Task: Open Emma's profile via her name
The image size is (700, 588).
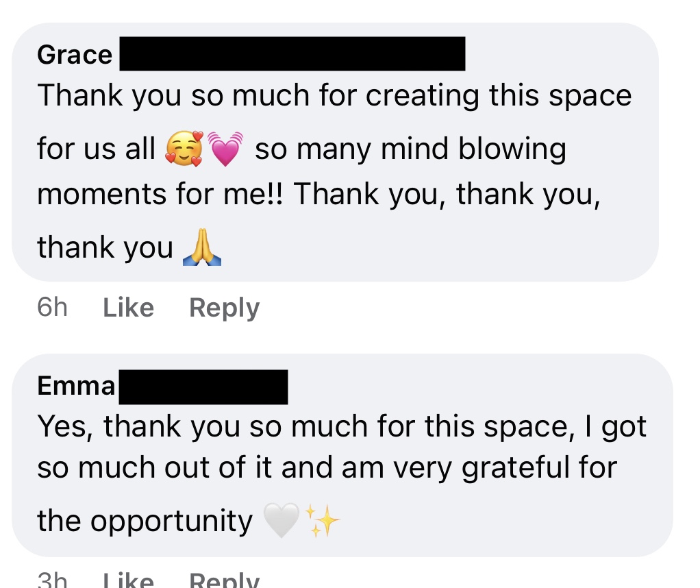Action: (x=76, y=386)
